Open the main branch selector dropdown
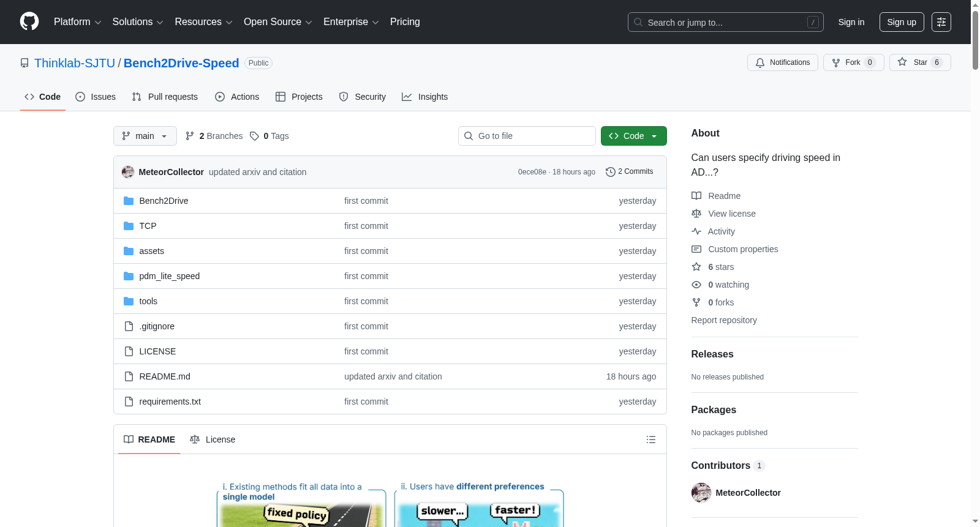 pos(145,136)
